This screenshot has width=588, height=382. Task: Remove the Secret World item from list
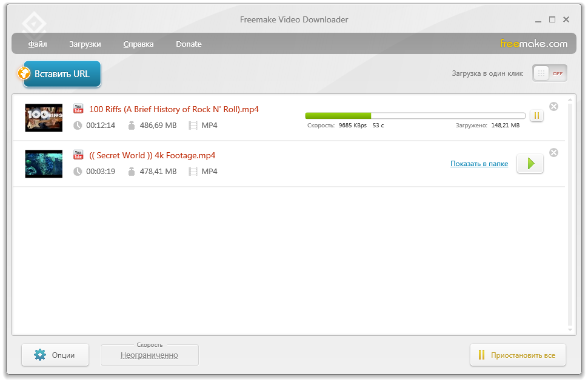(553, 152)
